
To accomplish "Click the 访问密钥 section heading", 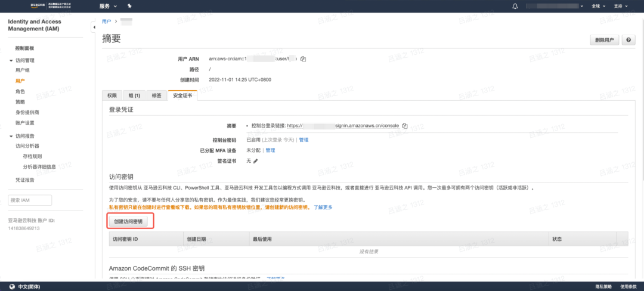I will pyautogui.click(x=121, y=177).
